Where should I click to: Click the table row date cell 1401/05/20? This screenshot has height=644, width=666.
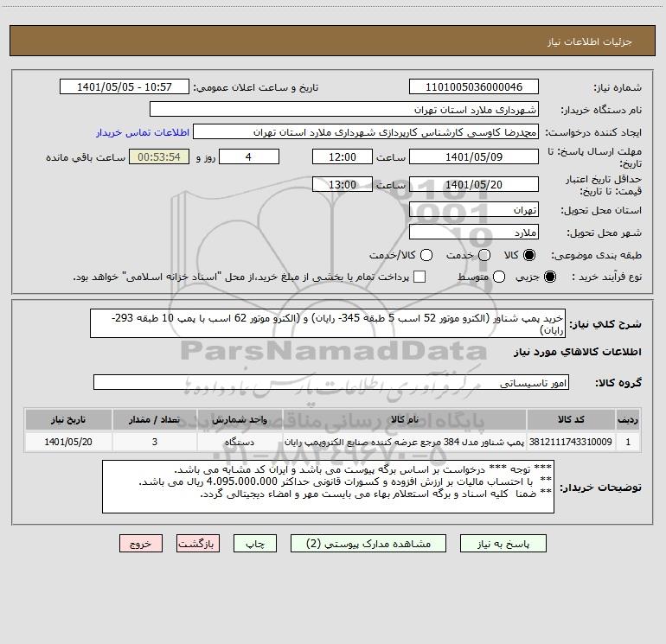tap(68, 442)
